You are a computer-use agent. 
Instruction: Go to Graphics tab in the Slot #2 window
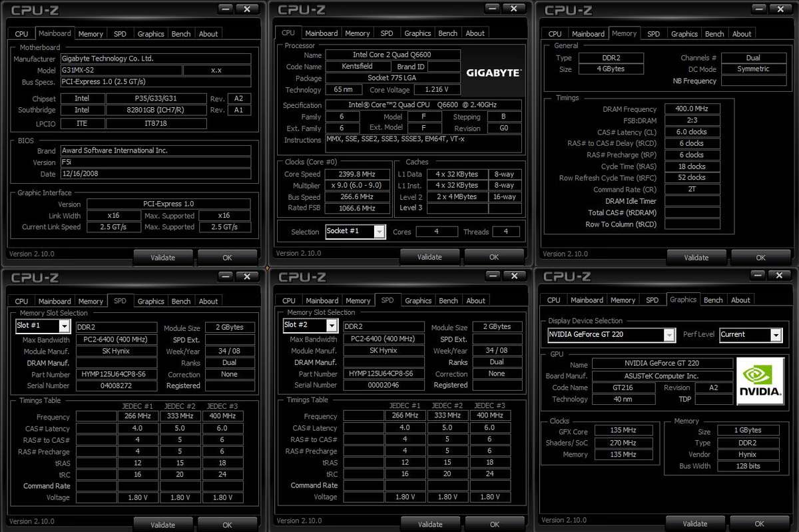[x=417, y=301]
